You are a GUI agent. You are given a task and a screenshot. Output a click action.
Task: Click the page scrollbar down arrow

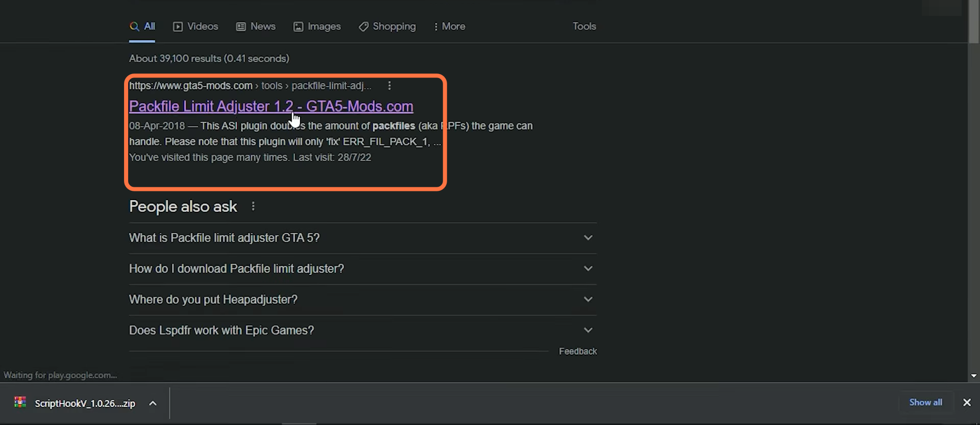coord(974,376)
